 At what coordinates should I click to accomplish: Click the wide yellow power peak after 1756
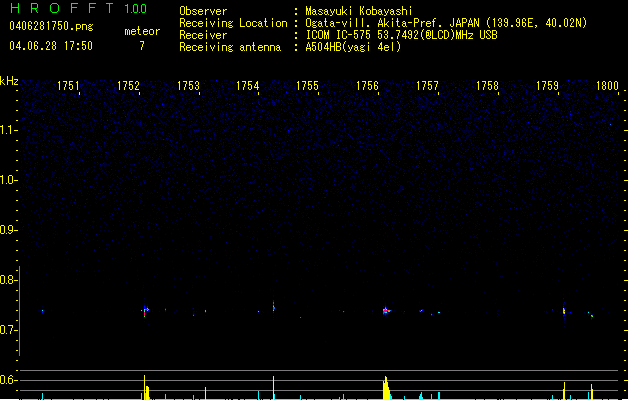(x=386, y=388)
